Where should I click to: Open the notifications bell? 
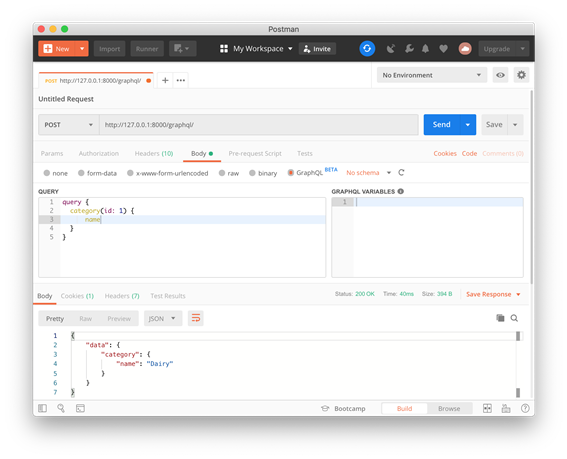click(x=425, y=48)
